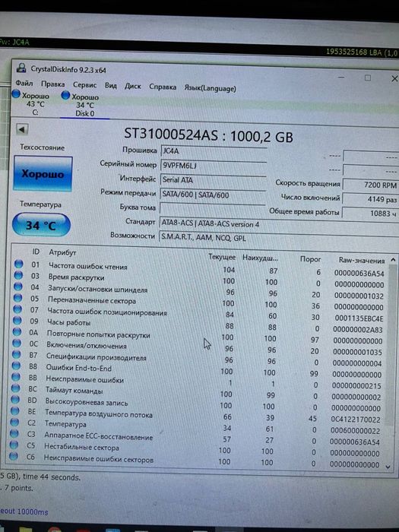Click the attribute list scroll up arrow
Screen dimensions: 399x532
(393, 260)
